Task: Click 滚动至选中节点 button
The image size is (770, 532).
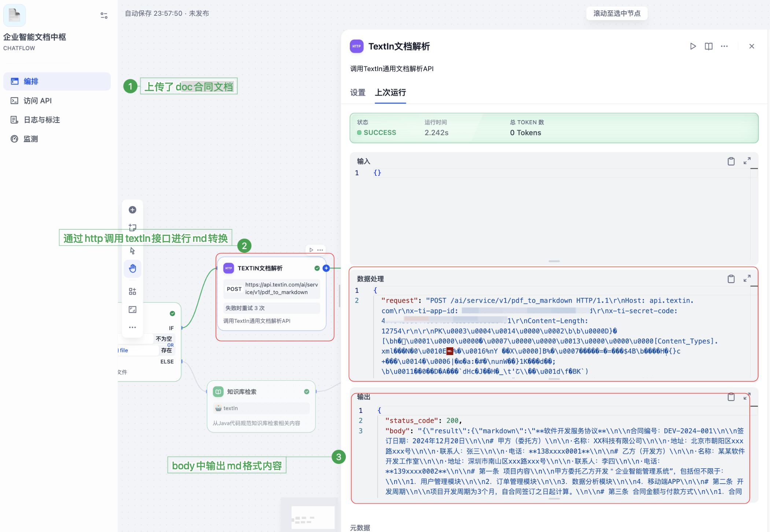Action: coord(617,14)
